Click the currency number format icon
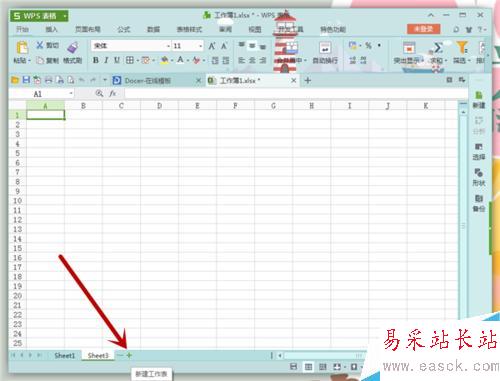The width and height of the screenshot is (500, 381). click(x=353, y=45)
